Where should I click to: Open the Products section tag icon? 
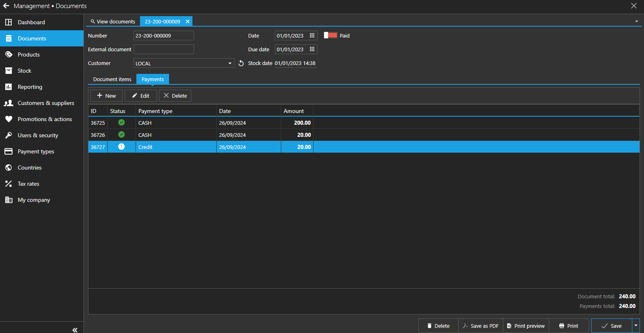click(x=8, y=54)
